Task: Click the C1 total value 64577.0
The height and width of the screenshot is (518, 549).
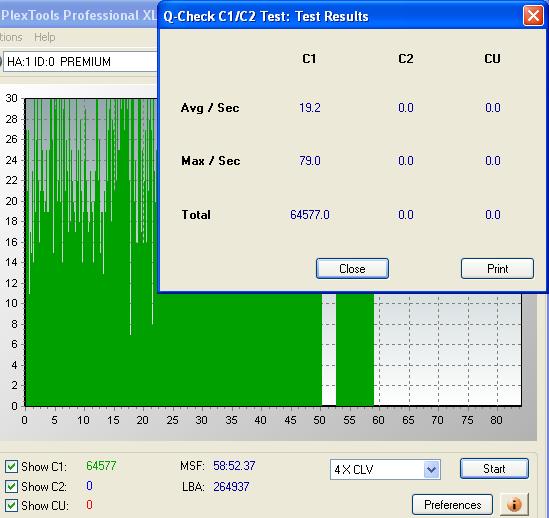Action: point(310,214)
